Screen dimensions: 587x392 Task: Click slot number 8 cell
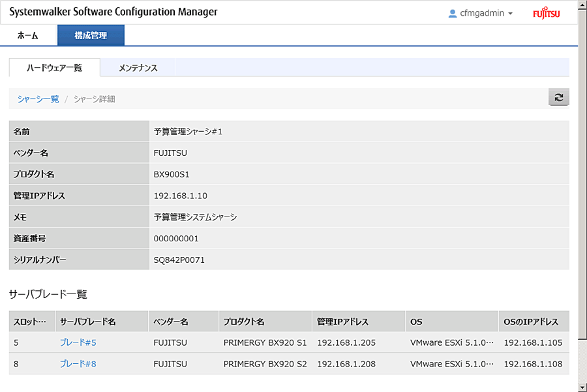pyautogui.click(x=16, y=364)
